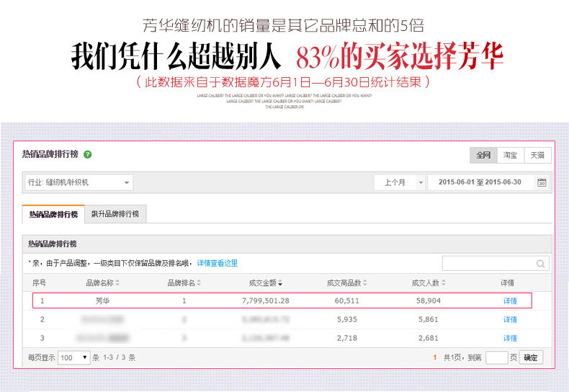Select the 淘宝 platform filter

(x=510, y=156)
